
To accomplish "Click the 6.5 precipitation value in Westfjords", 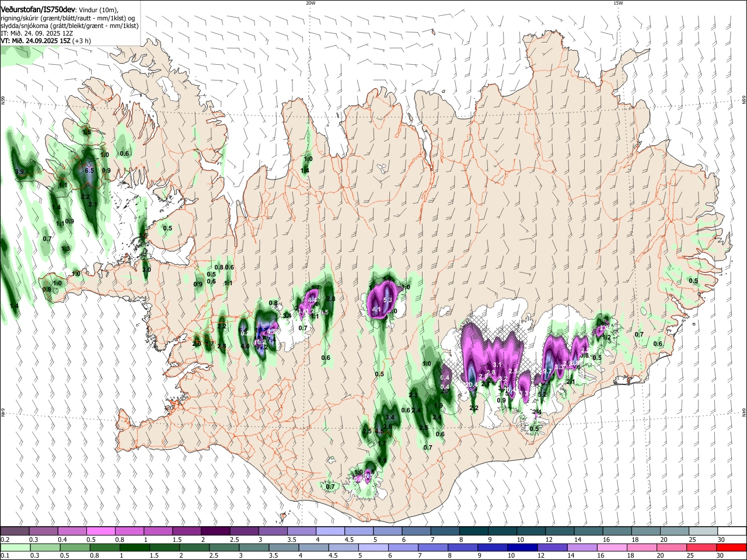I will click(x=89, y=170).
